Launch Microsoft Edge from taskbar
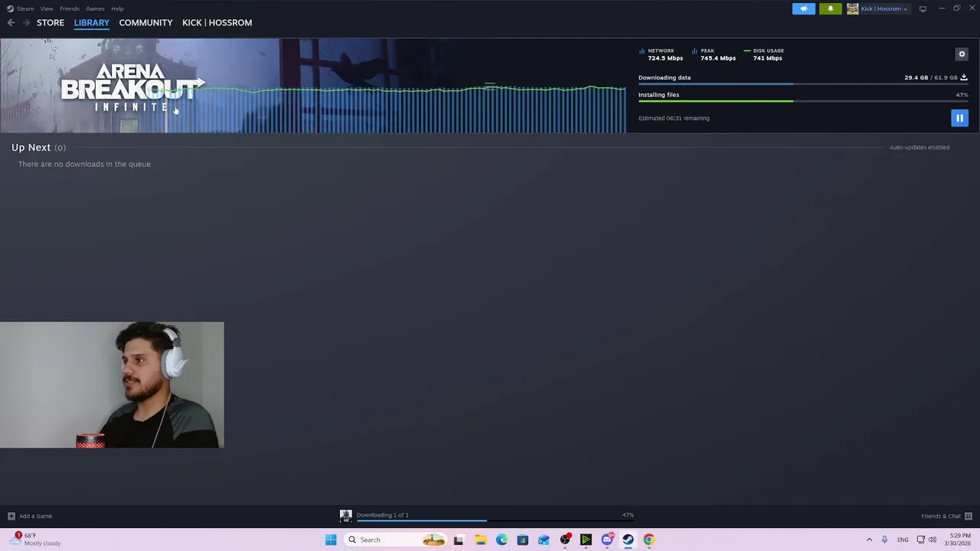The height and width of the screenshot is (551, 980). tap(501, 540)
